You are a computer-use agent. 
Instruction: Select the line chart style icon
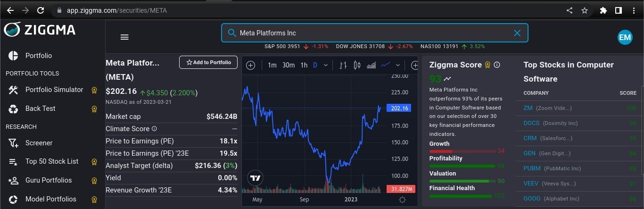386,65
